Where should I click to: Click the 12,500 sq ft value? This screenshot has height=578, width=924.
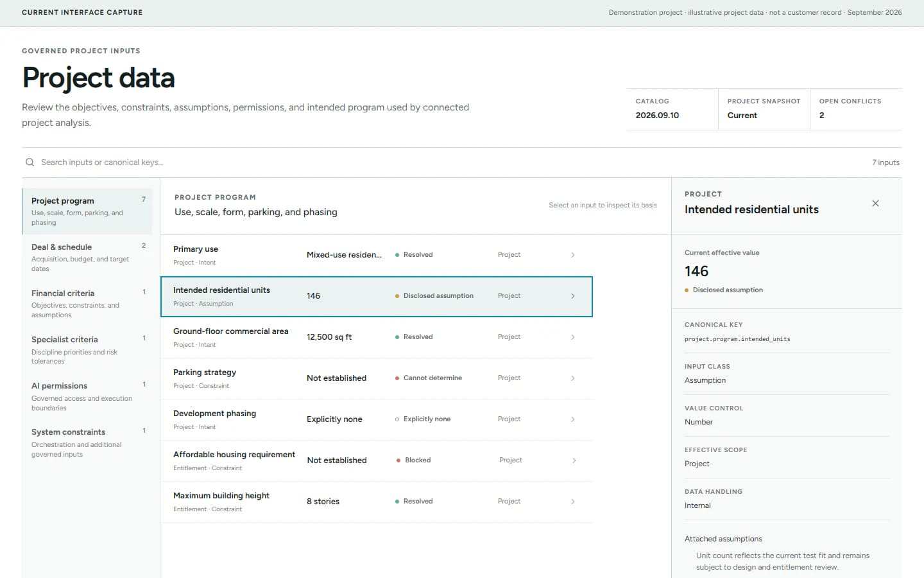click(x=329, y=337)
